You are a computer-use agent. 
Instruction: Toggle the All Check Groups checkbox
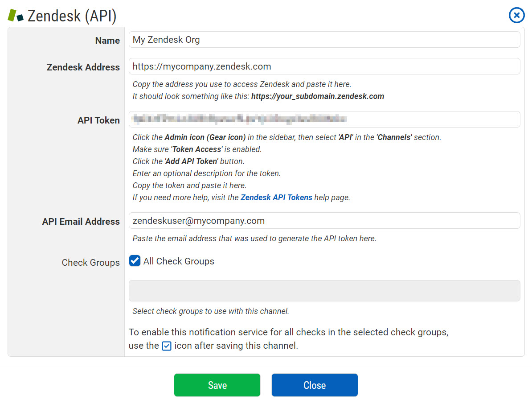click(x=135, y=261)
